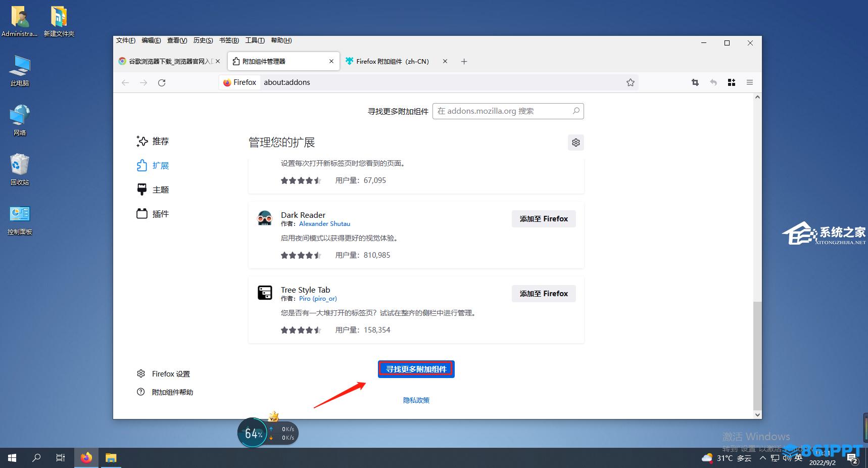Select 主题 in the sidebar
Screen dimensions: 868x468
tap(153, 190)
